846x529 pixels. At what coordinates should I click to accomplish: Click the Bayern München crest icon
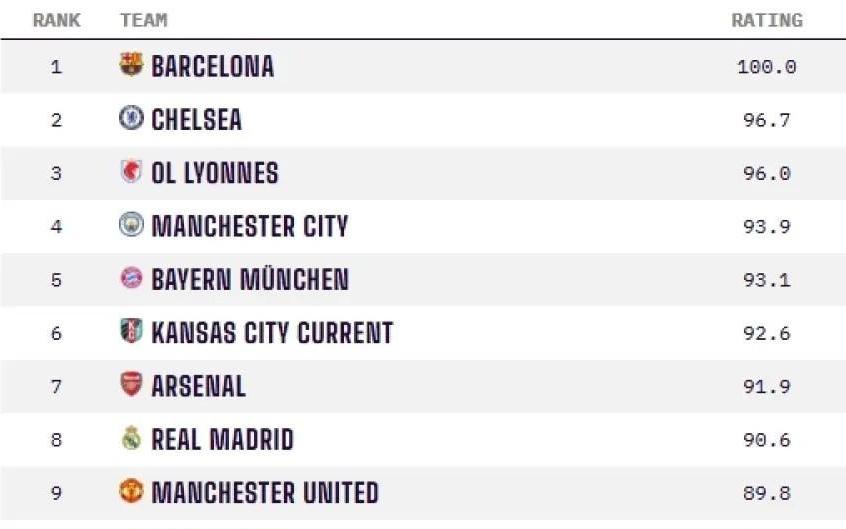[x=131, y=279]
